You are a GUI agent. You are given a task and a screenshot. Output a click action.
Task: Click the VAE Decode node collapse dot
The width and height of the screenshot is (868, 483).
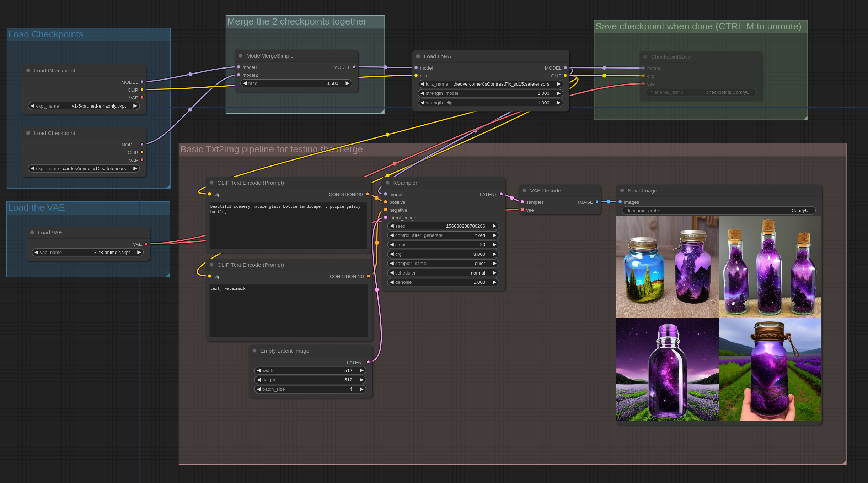point(524,191)
